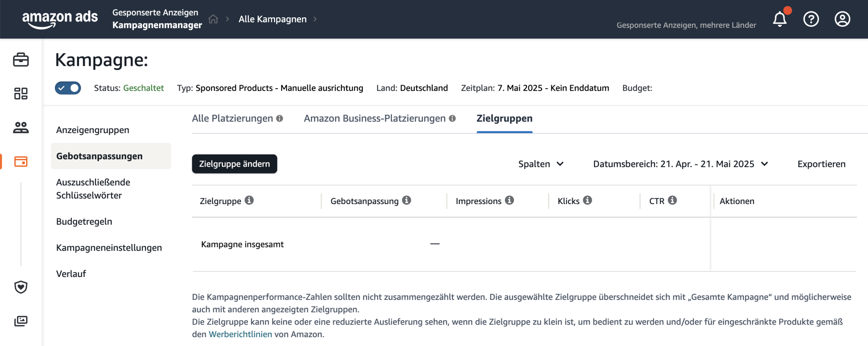Click the Amazon Ads logo

[x=60, y=19]
